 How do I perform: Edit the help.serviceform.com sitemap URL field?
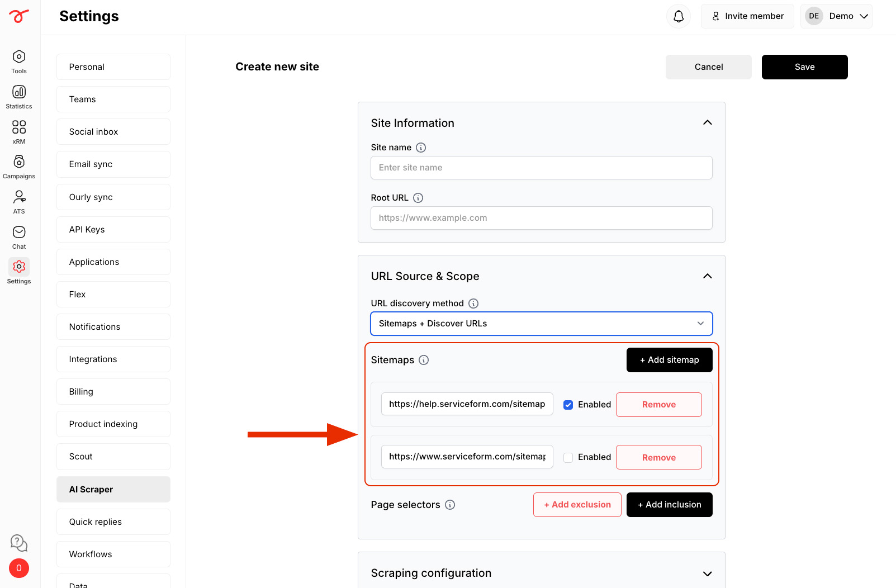467,404
